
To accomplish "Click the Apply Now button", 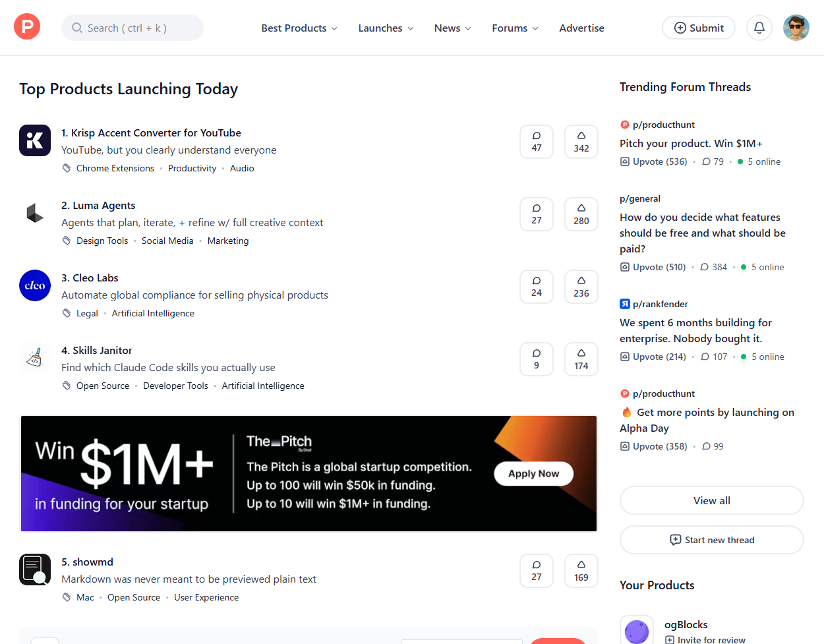I will (533, 473).
